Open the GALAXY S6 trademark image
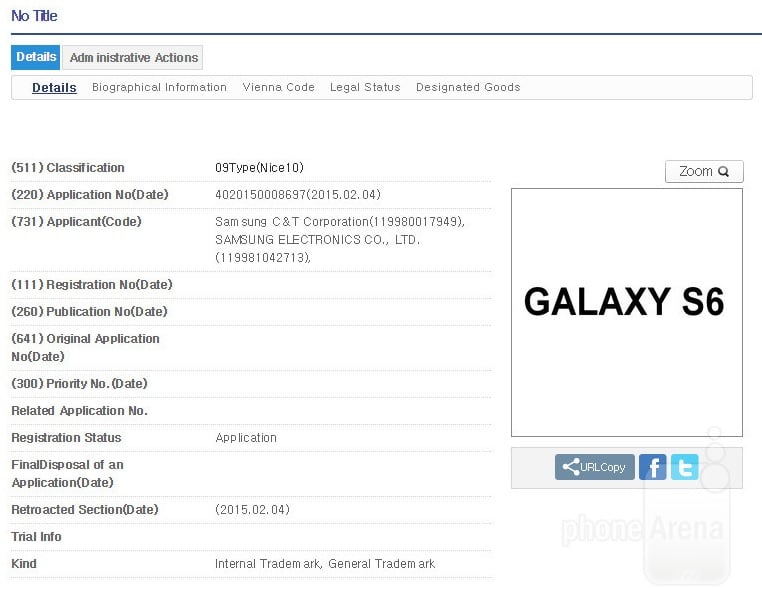 point(626,312)
